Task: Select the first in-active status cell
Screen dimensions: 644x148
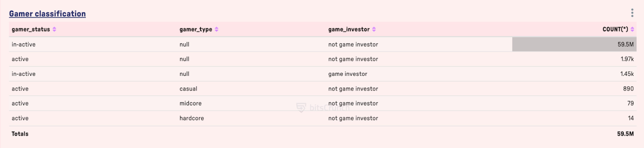Action: click(x=23, y=44)
